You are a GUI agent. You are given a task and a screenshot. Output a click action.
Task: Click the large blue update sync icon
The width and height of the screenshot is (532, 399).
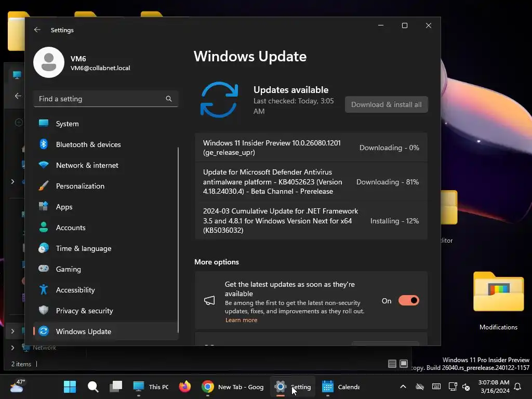(x=219, y=100)
